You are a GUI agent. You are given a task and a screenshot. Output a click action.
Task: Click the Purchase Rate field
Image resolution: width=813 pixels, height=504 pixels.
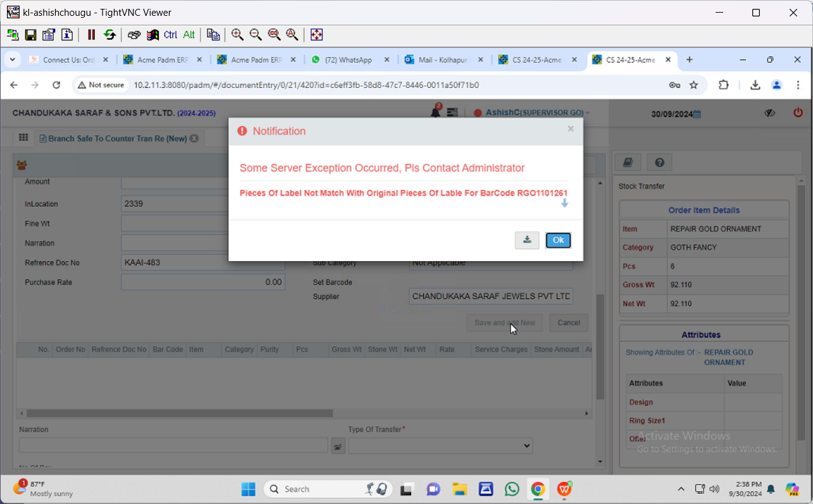203,282
